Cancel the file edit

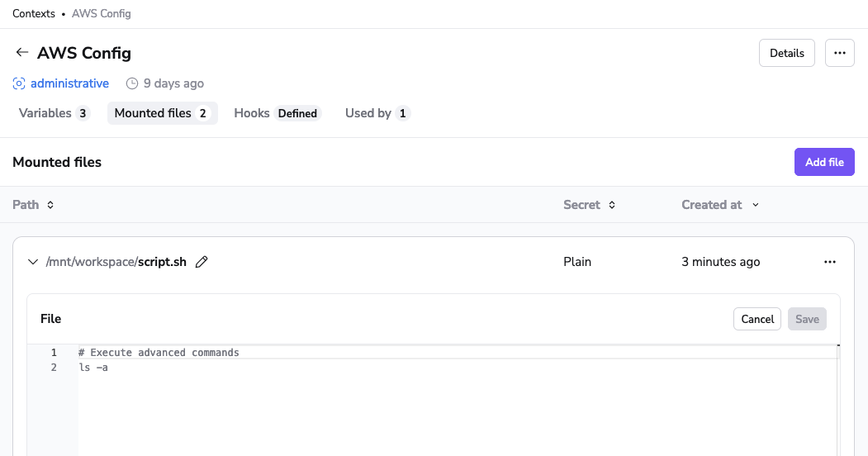click(757, 320)
